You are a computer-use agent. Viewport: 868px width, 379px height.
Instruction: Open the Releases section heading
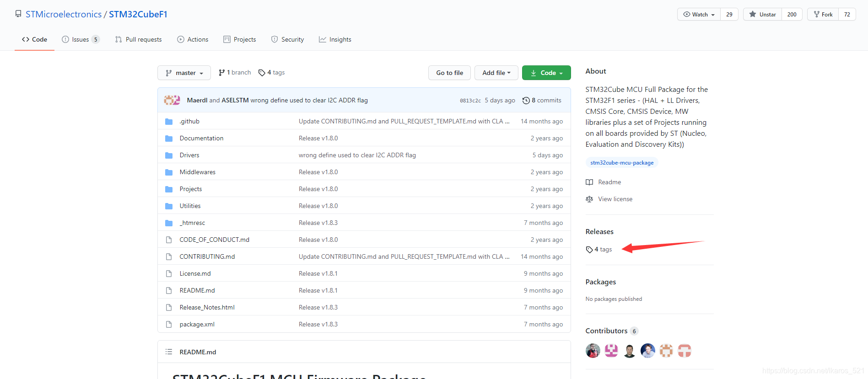click(x=599, y=232)
